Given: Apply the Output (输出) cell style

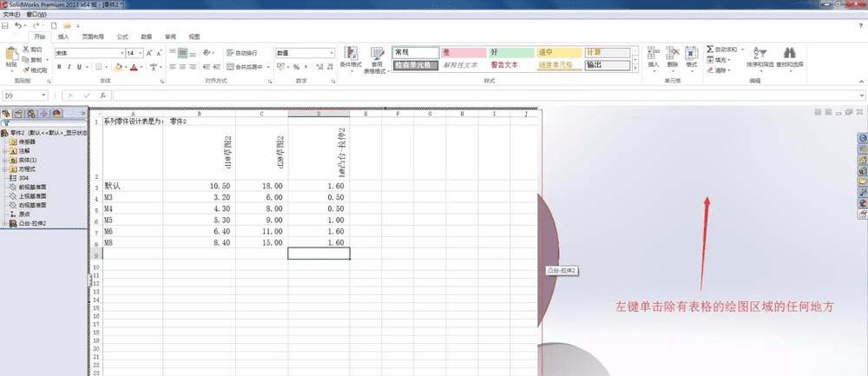Looking at the screenshot, I should pyautogui.click(x=608, y=65).
